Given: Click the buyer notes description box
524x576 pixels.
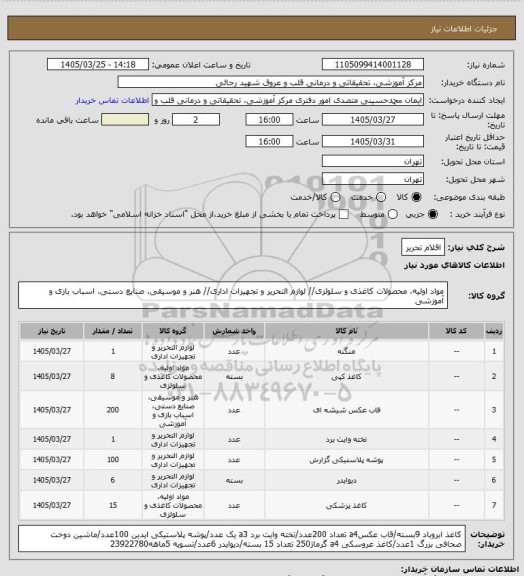Looking at the screenshot, I should pos(242,539).
